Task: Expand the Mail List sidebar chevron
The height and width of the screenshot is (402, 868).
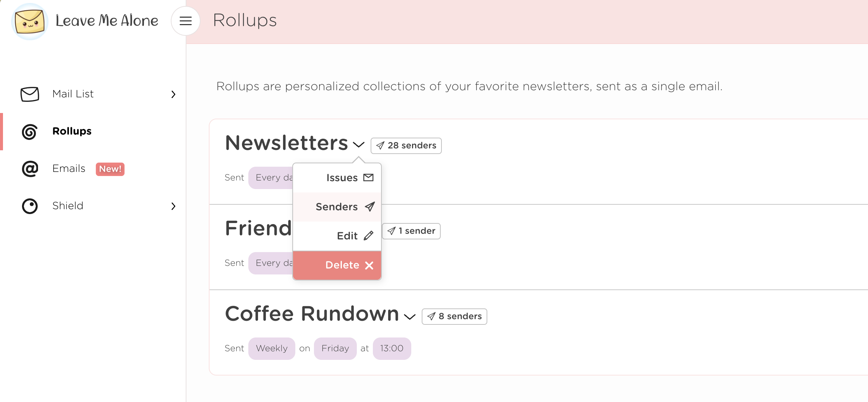Action: pyautogui.click(x=173, y=94)
